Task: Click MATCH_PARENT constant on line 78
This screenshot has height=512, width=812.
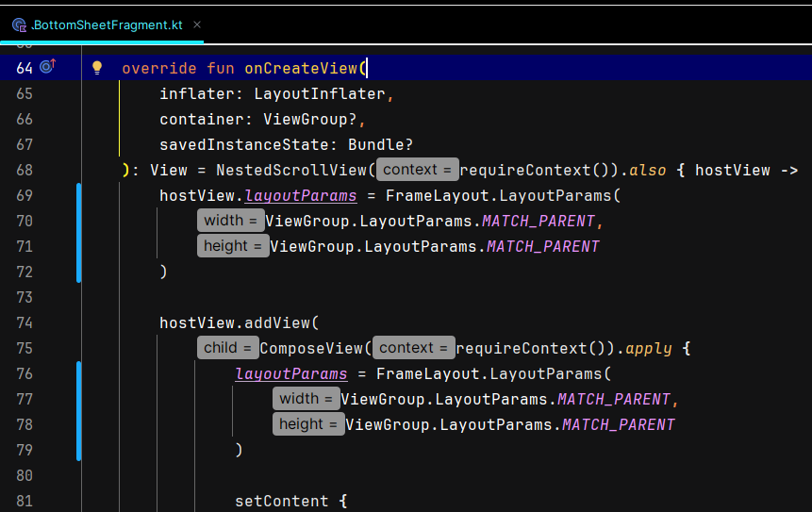Action: [619, 424]
